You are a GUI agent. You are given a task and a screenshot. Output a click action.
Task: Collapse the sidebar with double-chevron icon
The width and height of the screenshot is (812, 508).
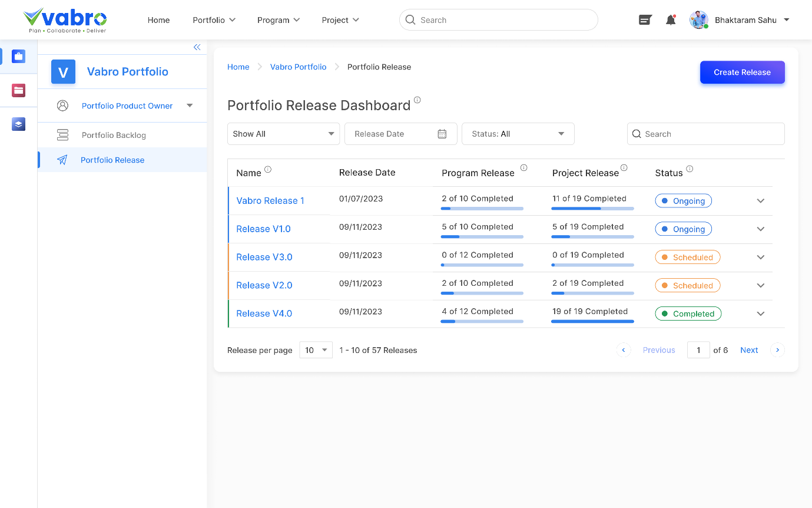tap(197, 47)
